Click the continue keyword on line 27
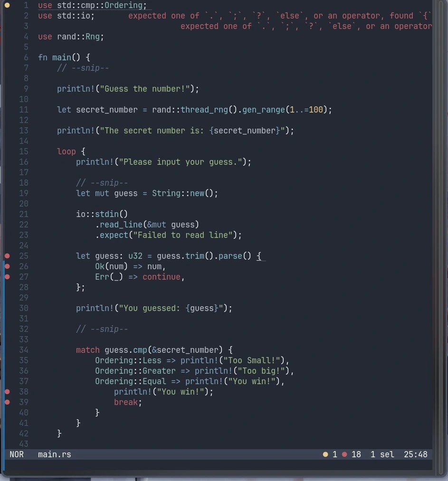Image resolution: width=448 pixels, height=481 pixels. tap(161, 277)
